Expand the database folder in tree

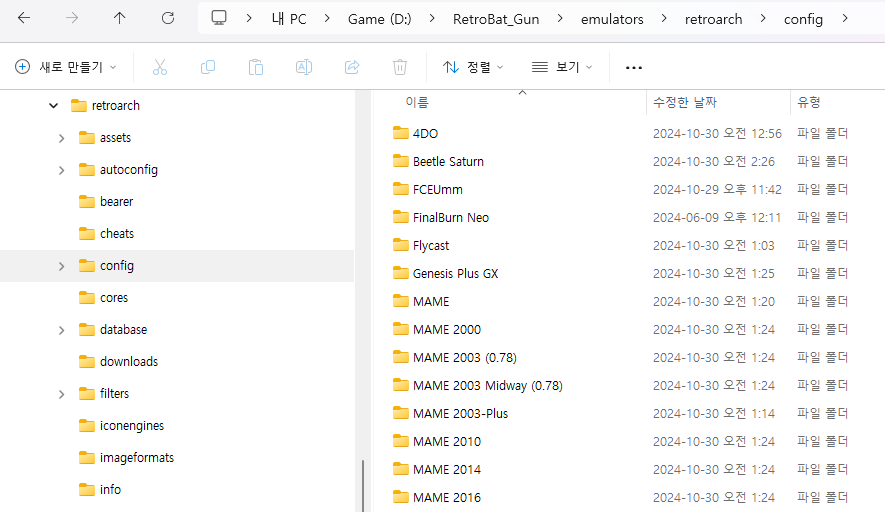62,330
